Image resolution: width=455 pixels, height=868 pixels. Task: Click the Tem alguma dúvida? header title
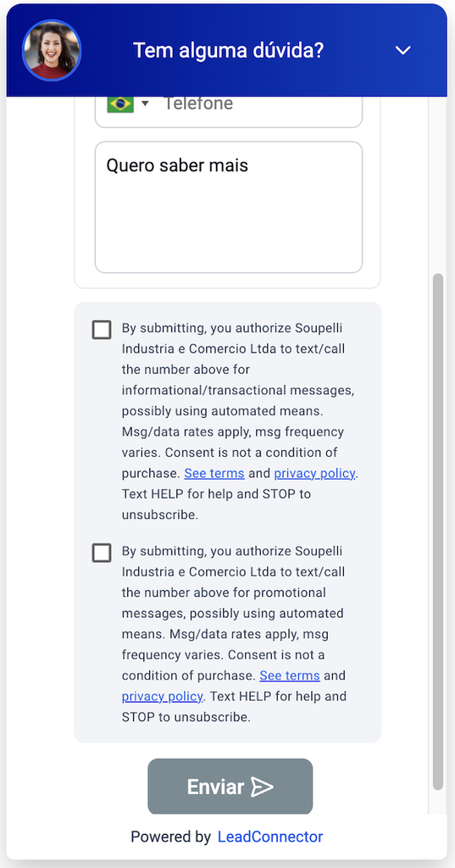pos(228,50)
